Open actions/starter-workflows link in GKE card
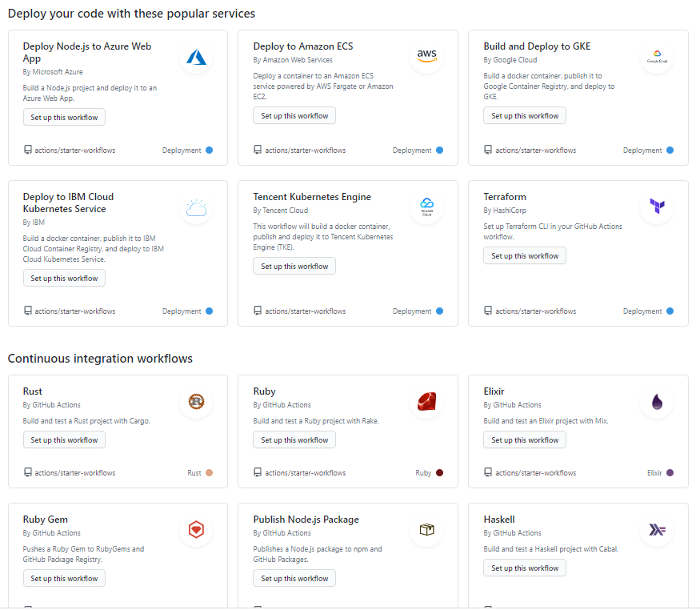700x610 pixels. tap(536, 150)
